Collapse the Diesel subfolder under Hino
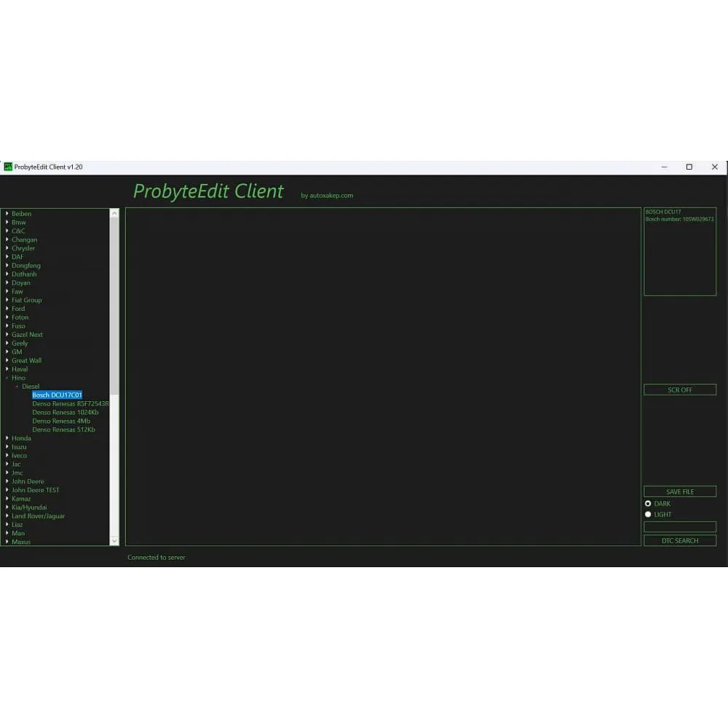 coord(17,387)
